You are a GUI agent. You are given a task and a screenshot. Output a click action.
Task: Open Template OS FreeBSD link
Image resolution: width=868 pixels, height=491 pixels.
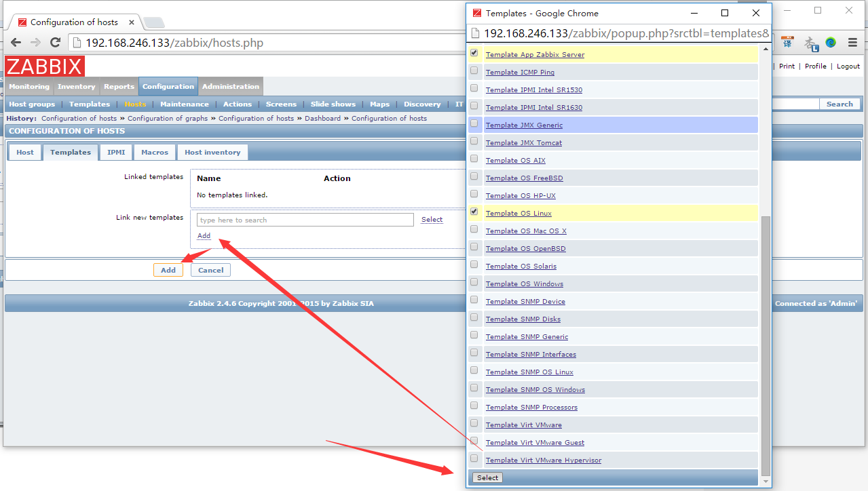tap(525, 178)
